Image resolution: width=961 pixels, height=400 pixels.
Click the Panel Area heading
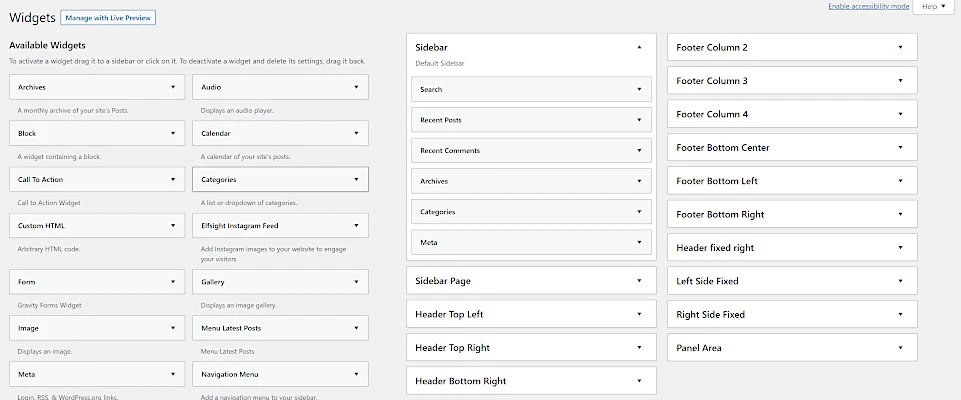(x=699, y=348)
